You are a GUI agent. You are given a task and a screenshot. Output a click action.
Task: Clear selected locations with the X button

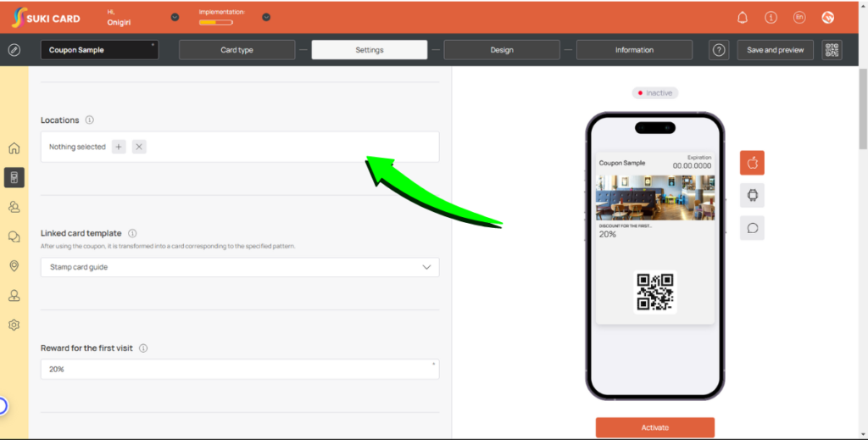click(x=140, y=147)
